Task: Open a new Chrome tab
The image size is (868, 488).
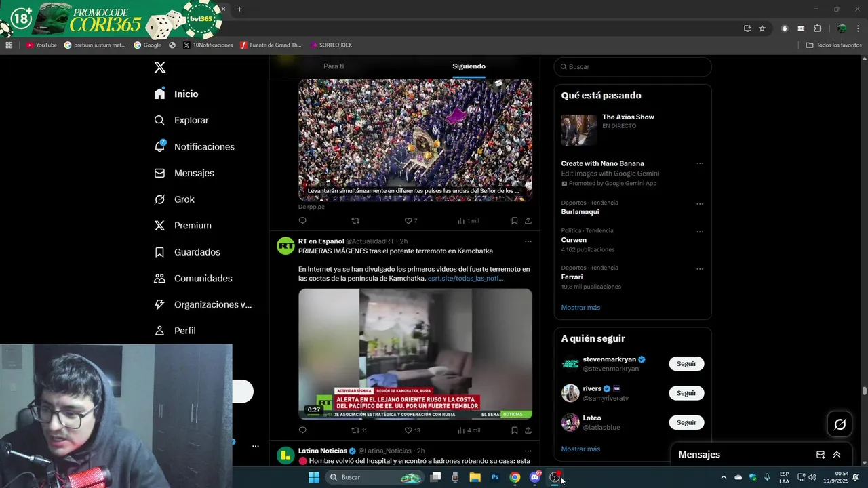Action: [x=239, y=9]
